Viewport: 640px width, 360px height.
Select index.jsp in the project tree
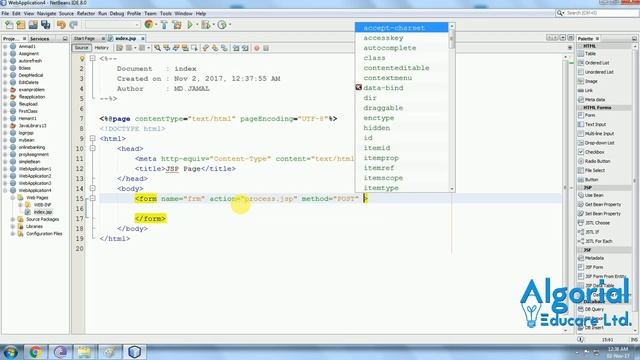[43, 212]
